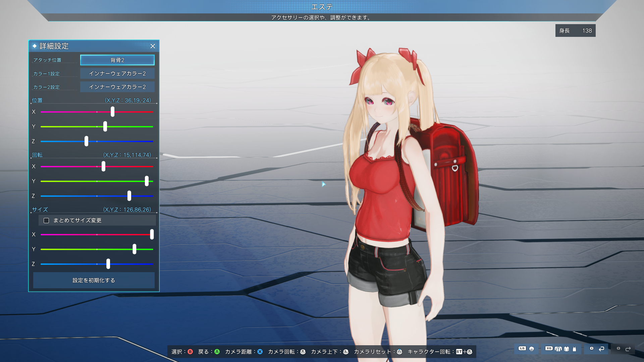Click the 回転 section heading
644x362 pixels.
(x=37, y=155)
